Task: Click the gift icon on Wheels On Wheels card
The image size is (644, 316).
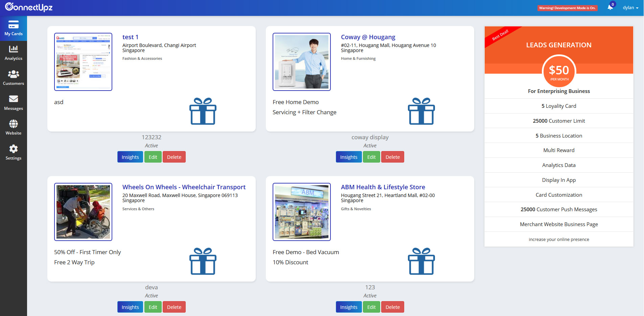Action: (203, 261)
